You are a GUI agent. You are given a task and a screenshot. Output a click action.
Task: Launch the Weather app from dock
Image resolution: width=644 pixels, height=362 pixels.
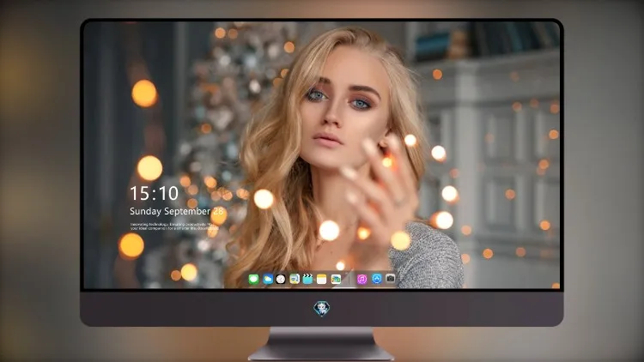(267, 279)
